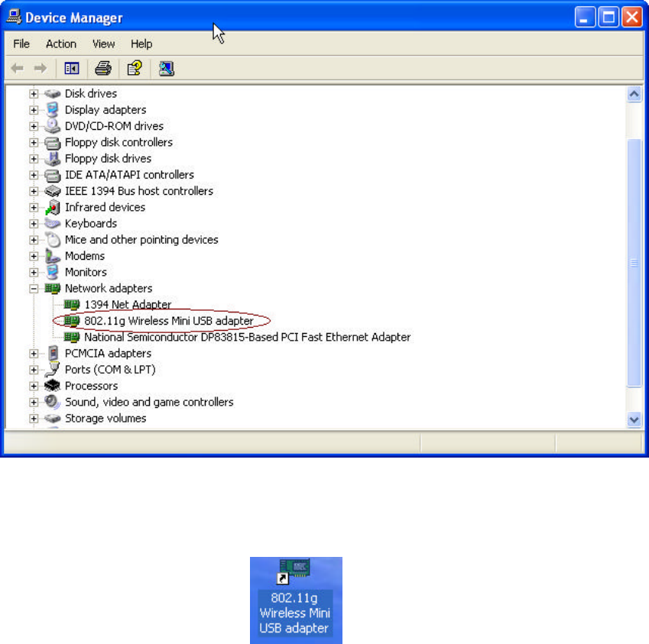Click the Print toolbar icon
649x644 pixels.
point(103,68)
